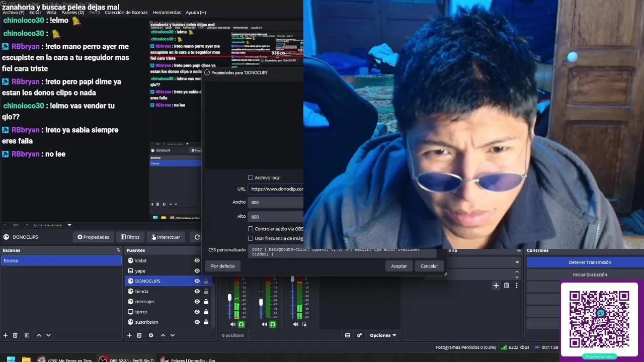Enable Usar frecuencia de imágenes checkbox

coord(251,238)
